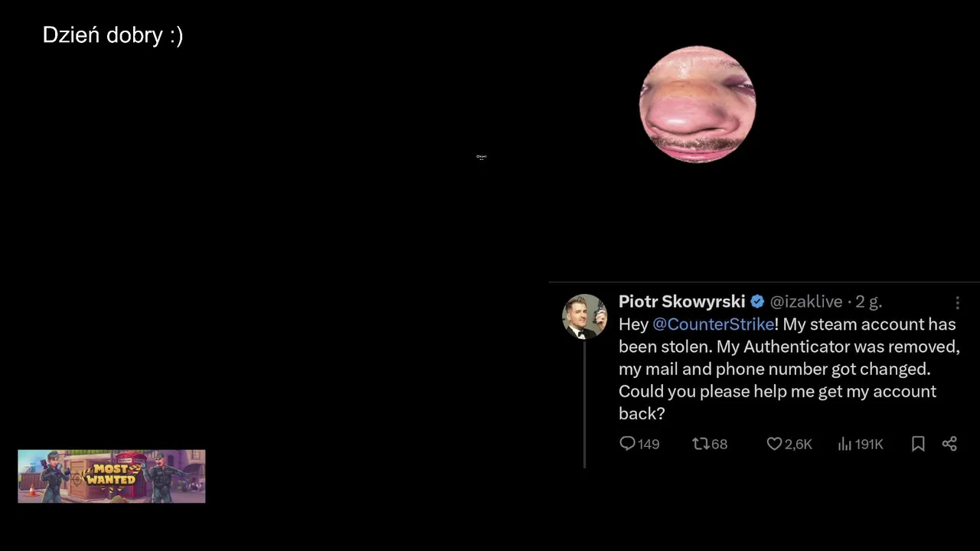Viewport: 980px width, 551px height.
Task: Bookmark the tweet using the bookmark icon
Action: pos(918,444)
